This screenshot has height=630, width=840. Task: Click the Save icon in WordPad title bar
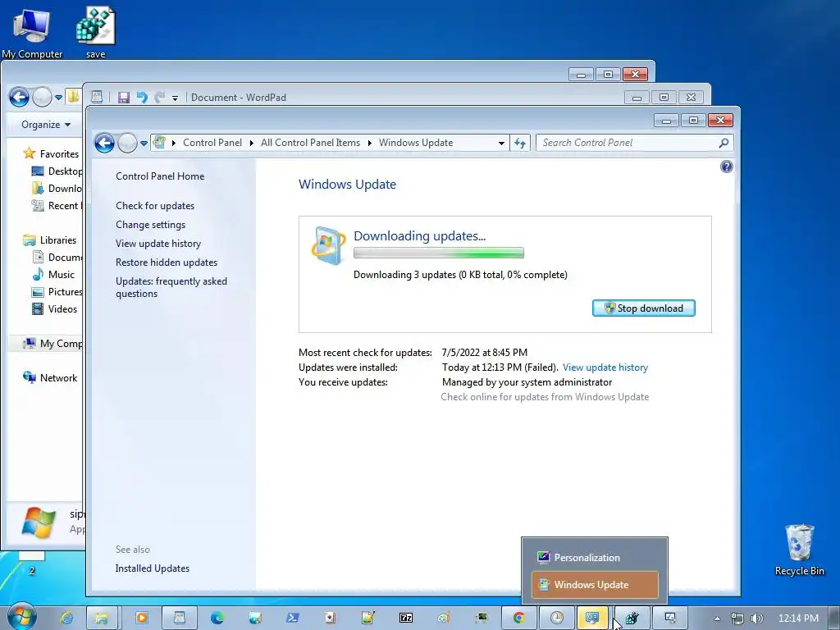[124, 98]
